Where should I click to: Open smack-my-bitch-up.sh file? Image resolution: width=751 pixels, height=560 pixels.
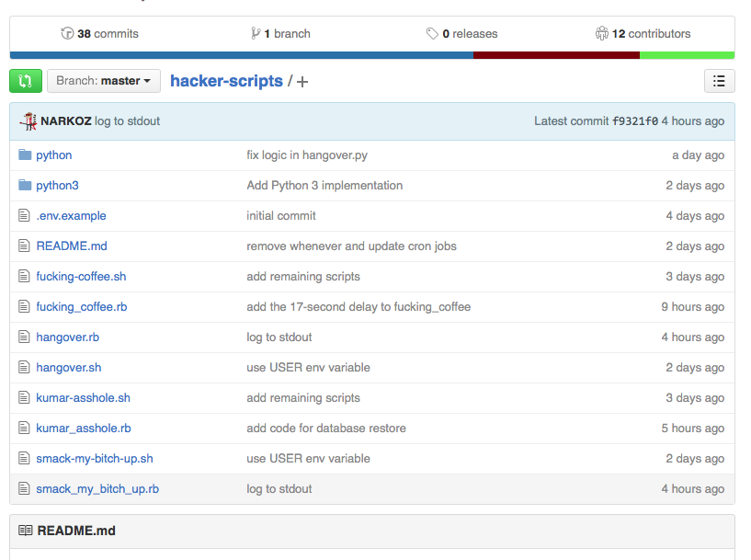pos(95,459)
